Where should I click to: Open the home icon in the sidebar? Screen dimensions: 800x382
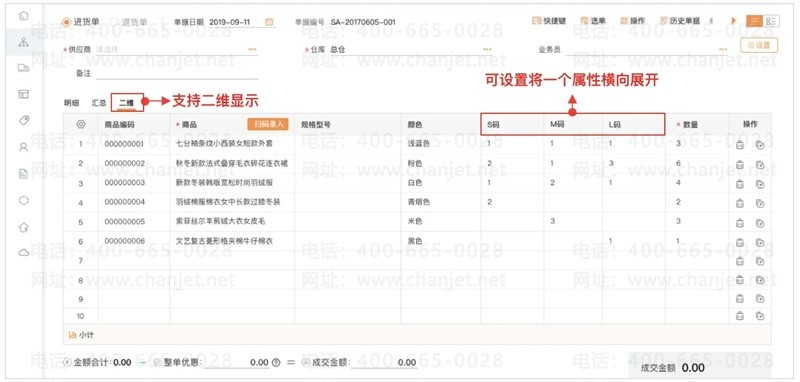pyautogui.click(x=23, y=16)
